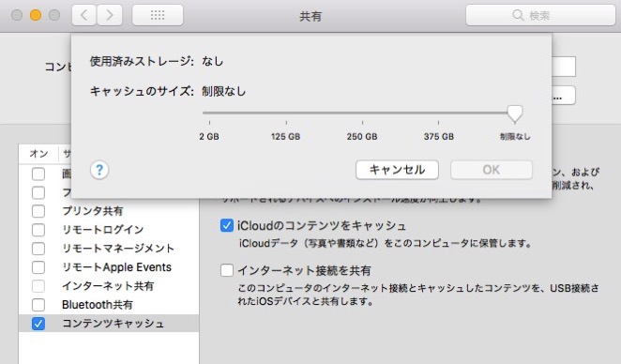Click the magnifier icon in the search field
621x364 pixels.
pos(518,15)
